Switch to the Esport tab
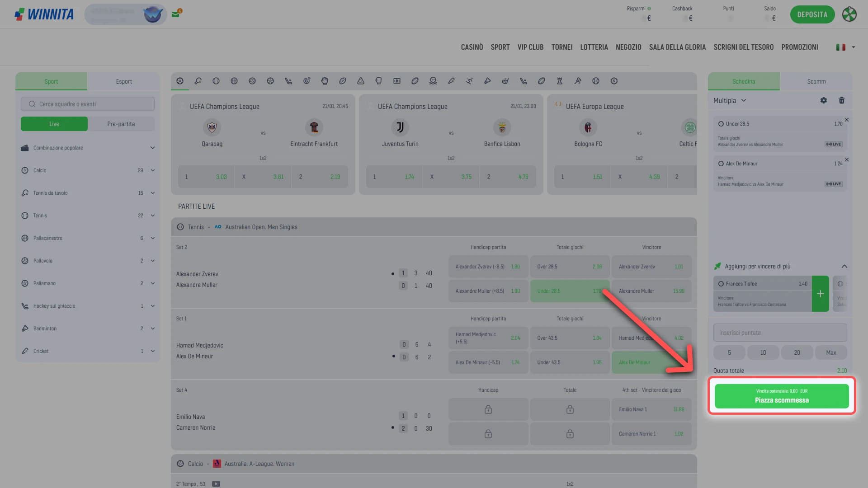868x488 pixels. [x=123, y=81]
